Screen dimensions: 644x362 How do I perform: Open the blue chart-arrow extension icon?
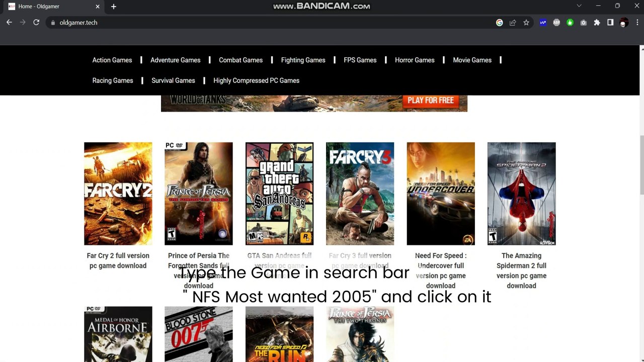(543, 23)
